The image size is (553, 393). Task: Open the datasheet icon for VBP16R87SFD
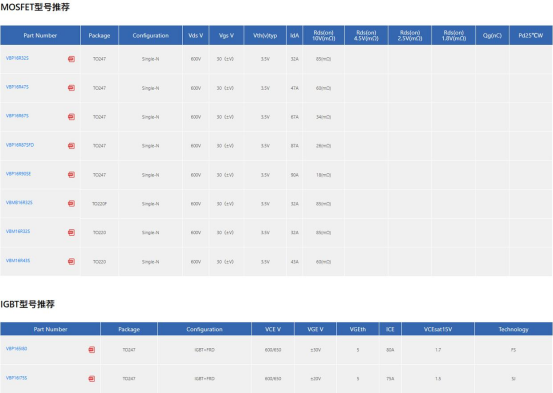[x=71, y=146]
